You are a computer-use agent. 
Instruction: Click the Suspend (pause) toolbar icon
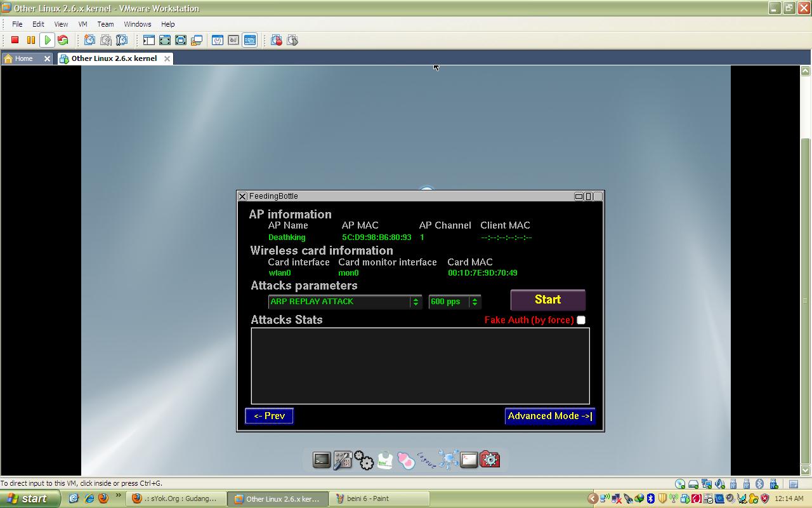tap(31, 40)
